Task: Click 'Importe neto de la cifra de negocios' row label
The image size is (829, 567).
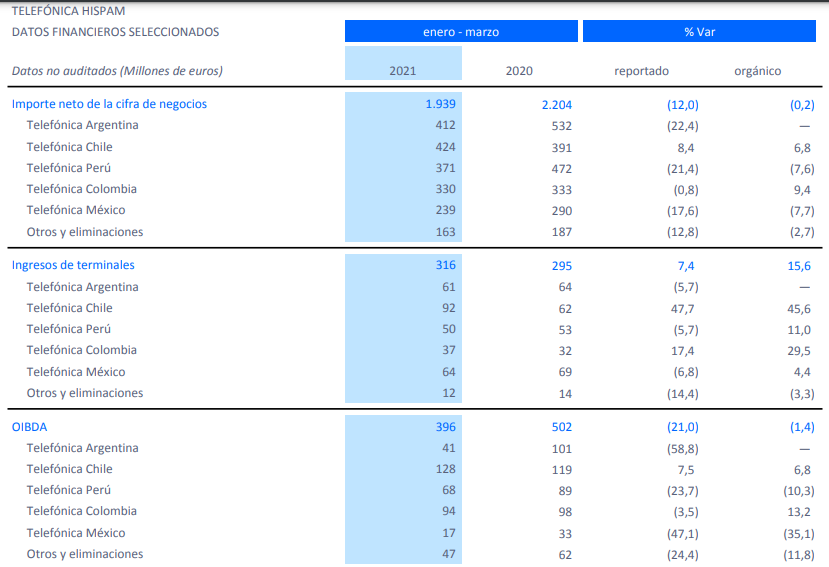Action: tap(109, 104)
